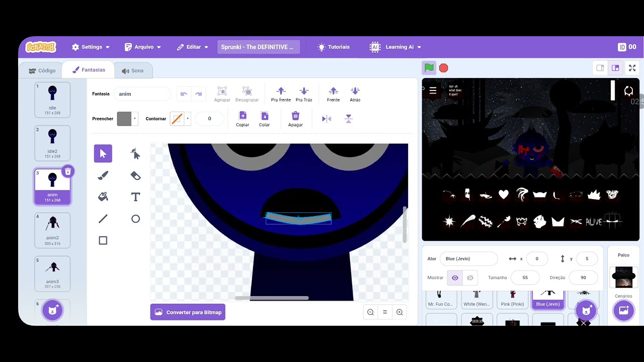Delete the anim costume

click(x=68, y=171)
